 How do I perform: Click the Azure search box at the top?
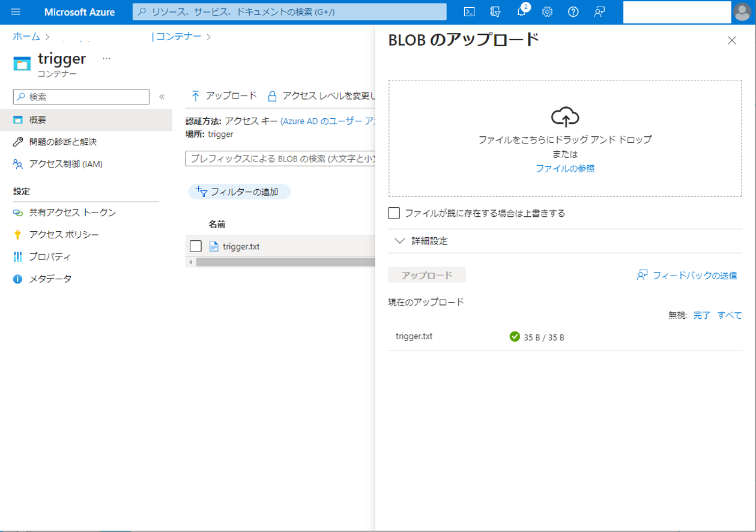point(289,12)
